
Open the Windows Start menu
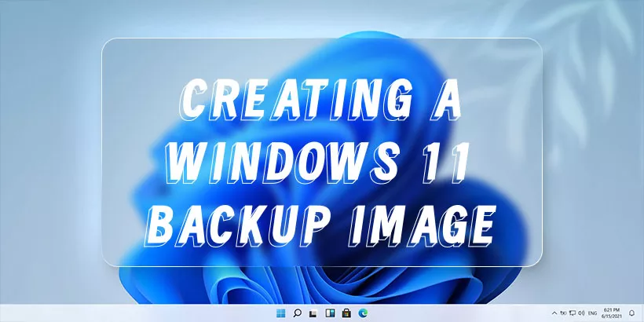tap(281, 313)
